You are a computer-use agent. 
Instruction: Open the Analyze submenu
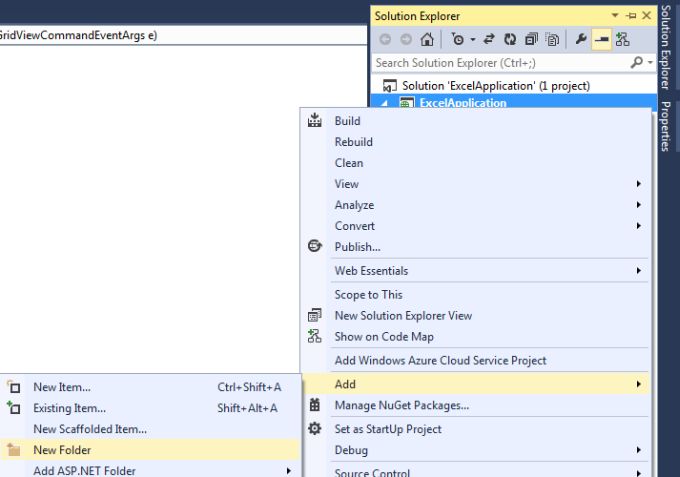(x=476, y=205)
